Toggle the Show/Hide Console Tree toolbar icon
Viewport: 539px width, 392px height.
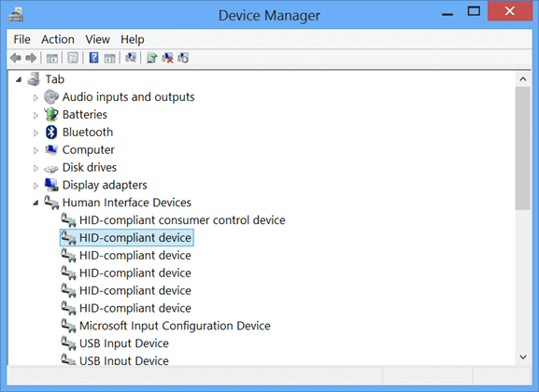52,58
